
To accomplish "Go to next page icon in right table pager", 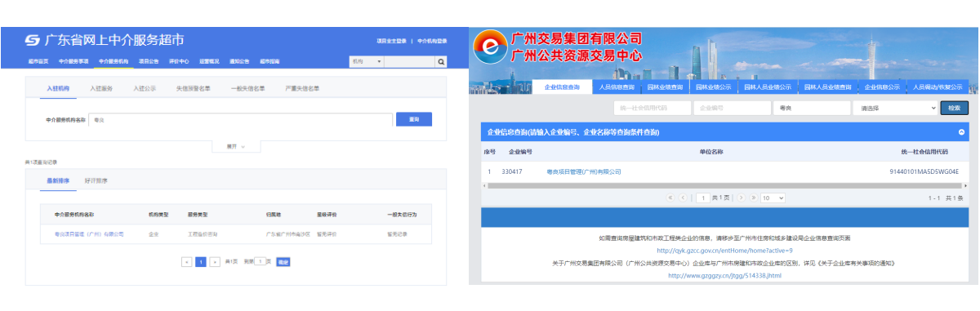I will pos(742,198).
